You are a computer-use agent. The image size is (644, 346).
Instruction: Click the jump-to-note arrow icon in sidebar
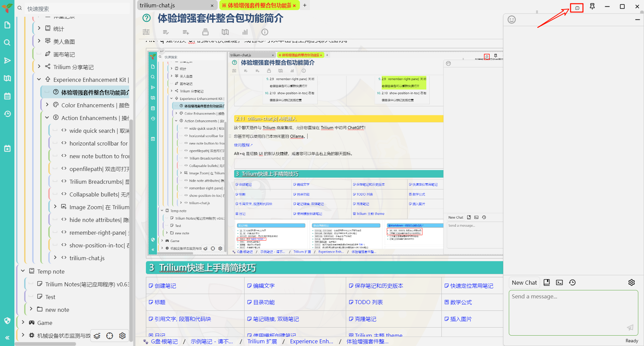coord(7,60)
